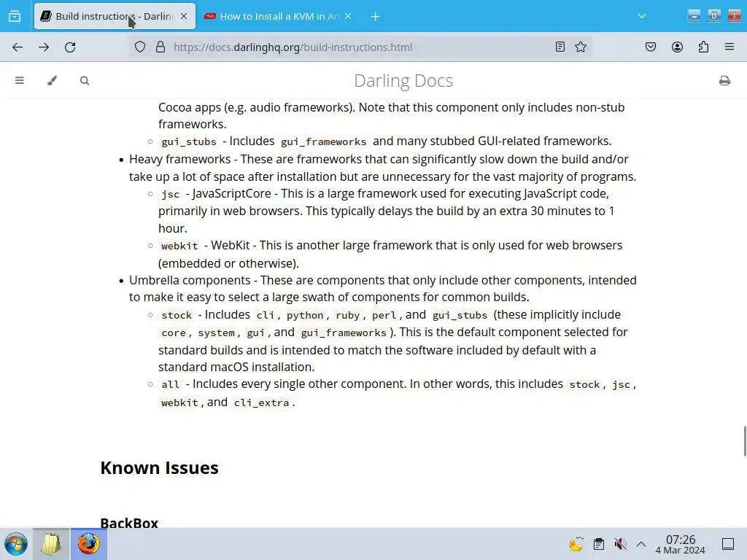
Task: Unmute the volume tray icon
Action: coord(620,544)
